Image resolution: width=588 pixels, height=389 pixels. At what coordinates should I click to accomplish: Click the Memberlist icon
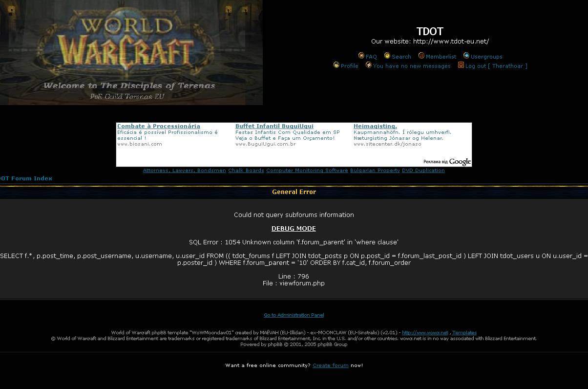[x=421, y=56]
